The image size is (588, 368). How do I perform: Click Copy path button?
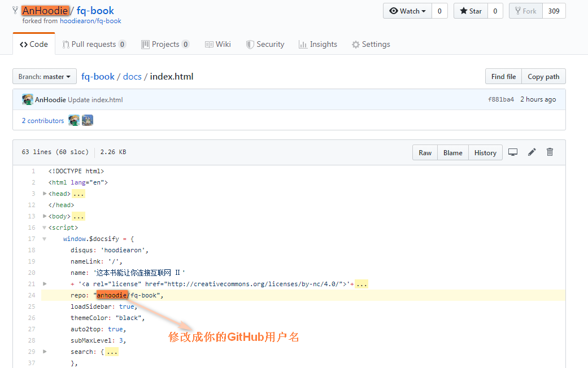543,76
